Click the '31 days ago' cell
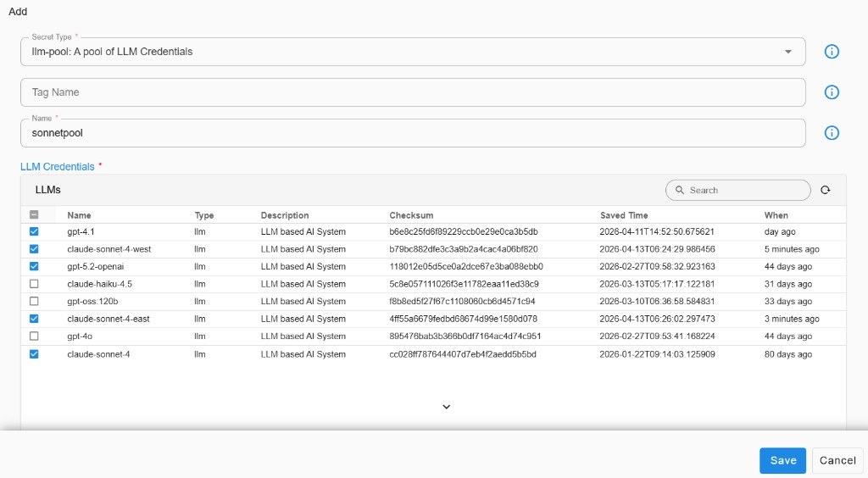Viewport: 868px width, 478px height. (788, 284)
